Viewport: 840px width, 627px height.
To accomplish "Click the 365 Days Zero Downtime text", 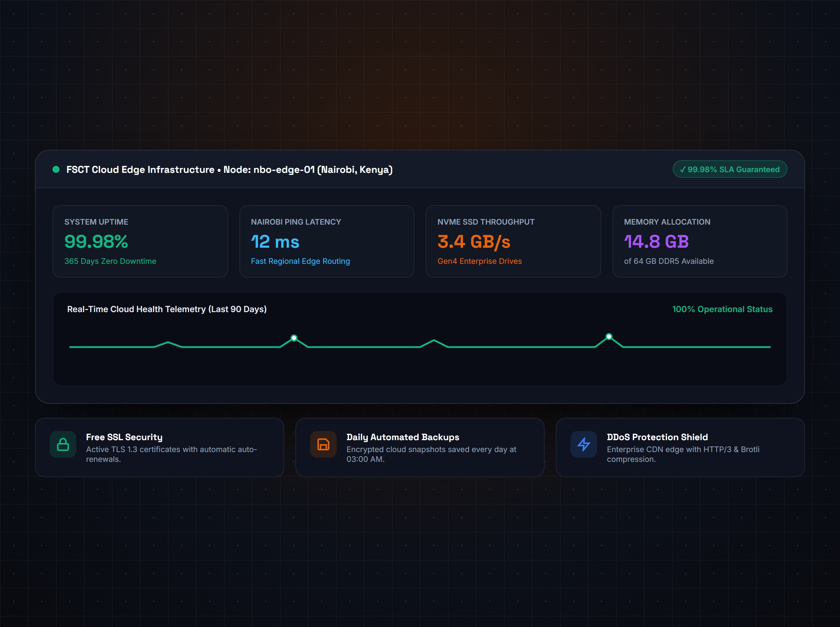I will click(111, 261).
